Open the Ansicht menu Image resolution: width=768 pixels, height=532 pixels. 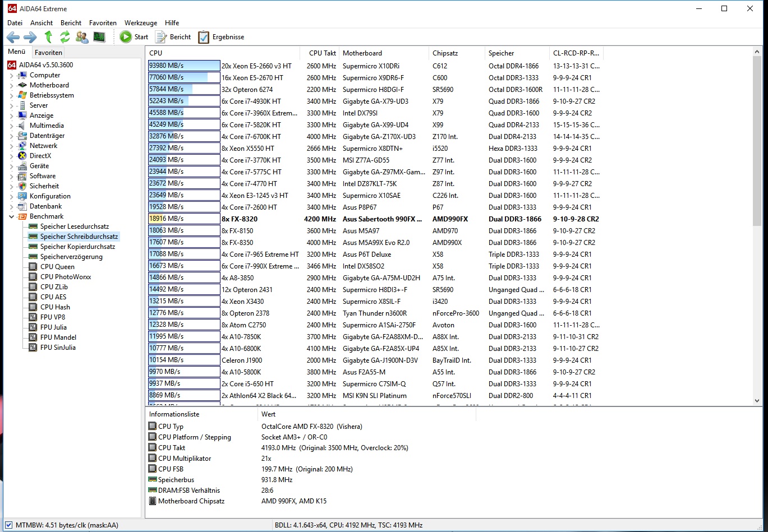click(x=42, y=23)
